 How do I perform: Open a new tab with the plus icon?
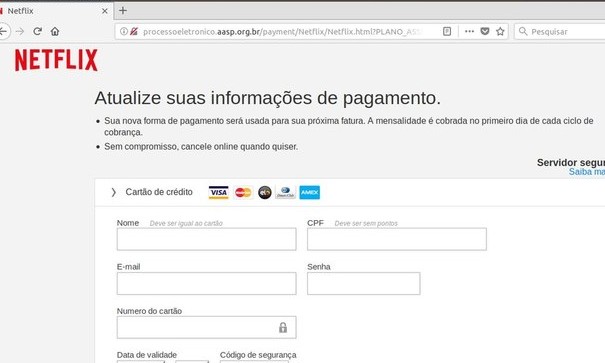coord(123,10)
